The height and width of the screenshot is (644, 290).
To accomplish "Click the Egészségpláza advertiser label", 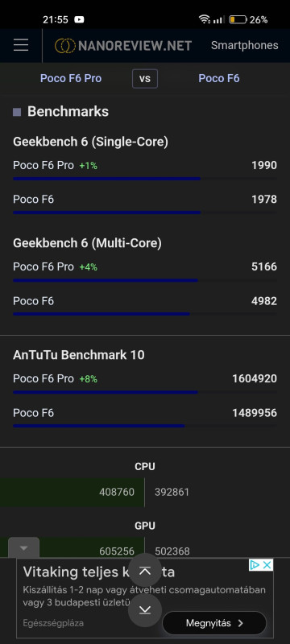I will [53, 623].
